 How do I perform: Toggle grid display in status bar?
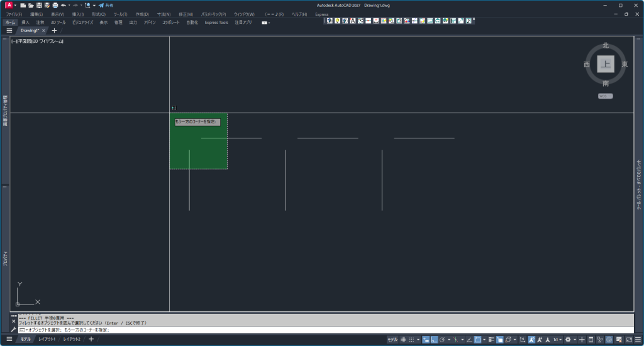click(403, 340)
